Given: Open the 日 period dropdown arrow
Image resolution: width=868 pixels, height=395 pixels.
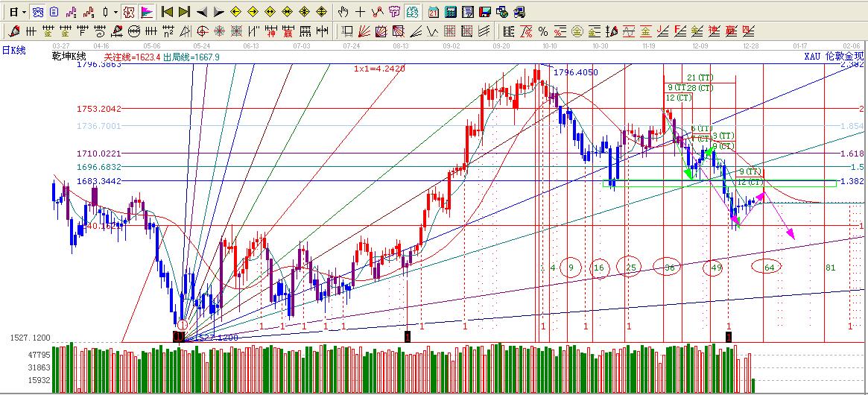Looking at the screenshot, I should pyautogui.click(x=24, y=12).
